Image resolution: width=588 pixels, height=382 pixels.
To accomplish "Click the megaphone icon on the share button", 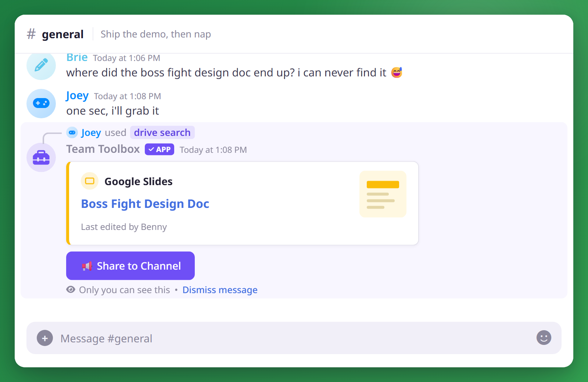I will 87,266.
